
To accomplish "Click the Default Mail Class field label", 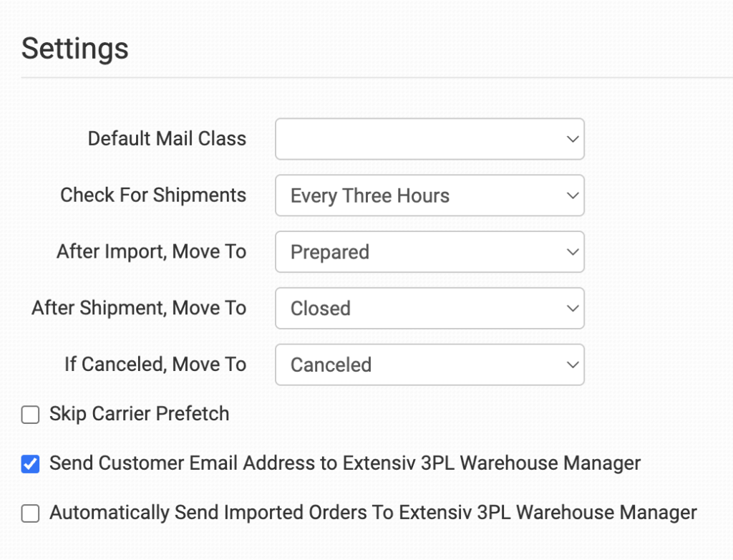I will click(x=167, y=139).
